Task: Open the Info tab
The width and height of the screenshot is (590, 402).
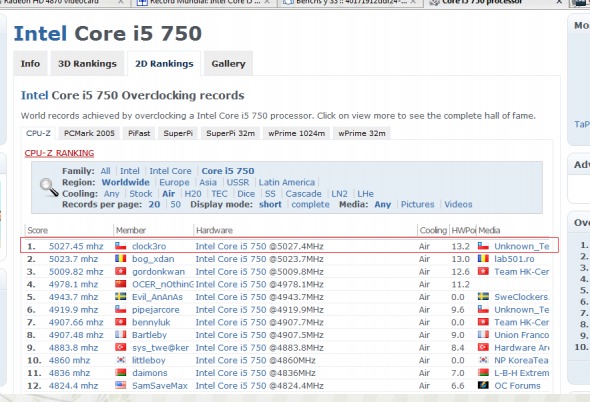Action: point(30,64)
